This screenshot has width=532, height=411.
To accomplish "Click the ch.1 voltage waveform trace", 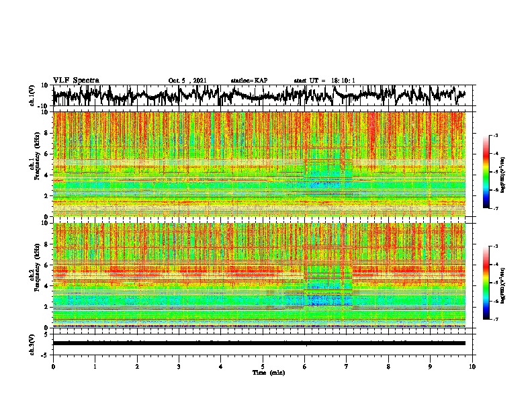I will pos(259,95).
